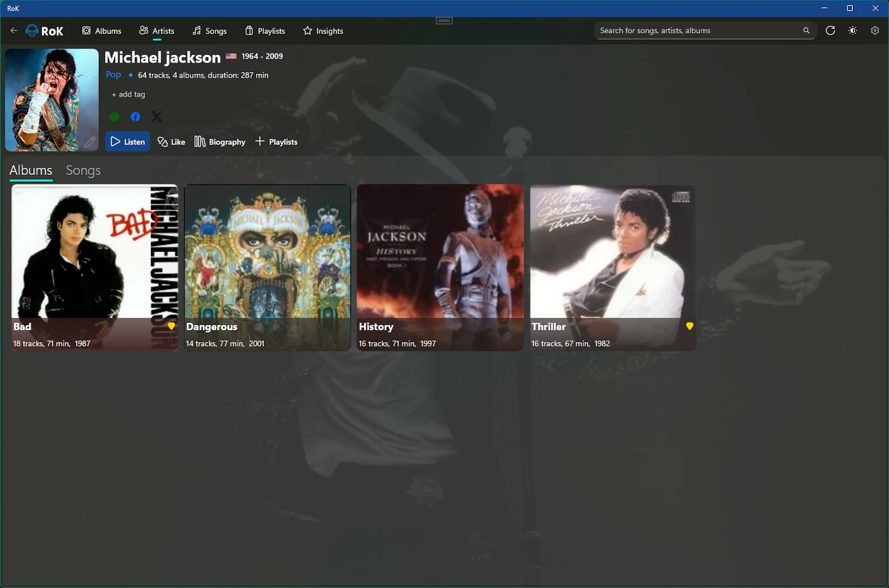Click the Dangerous album title text

click(212, 327)
